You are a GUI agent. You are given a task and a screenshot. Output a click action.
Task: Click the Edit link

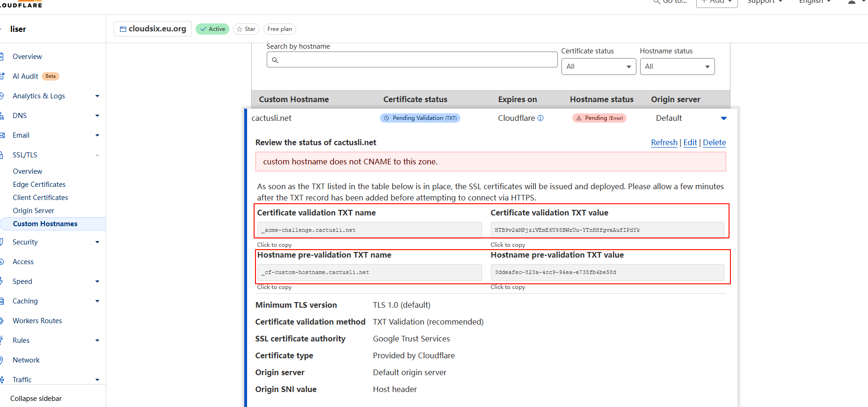tap(690, 142)
